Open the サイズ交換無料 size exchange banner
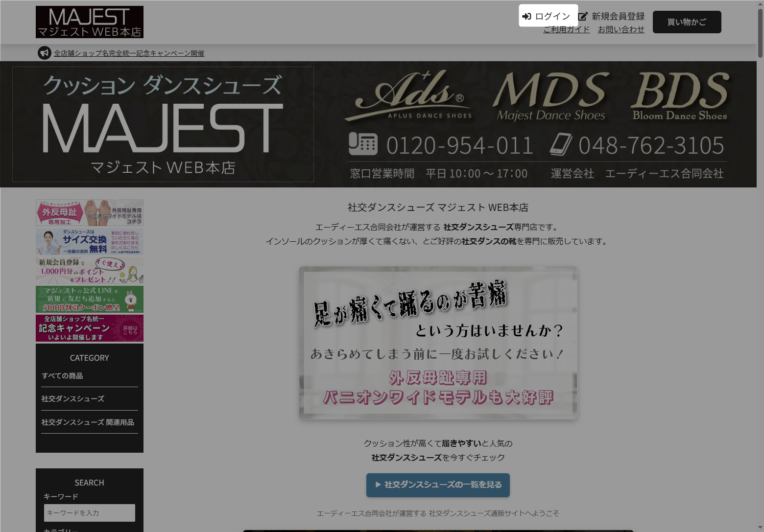This screenshot has width=764, height=532. [x=90, y=242]
